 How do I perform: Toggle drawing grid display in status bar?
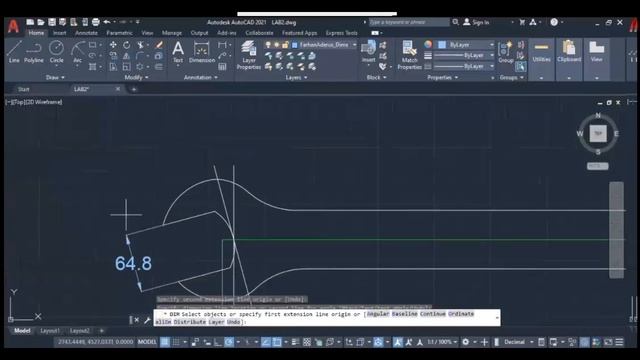[x=165, y=342]
